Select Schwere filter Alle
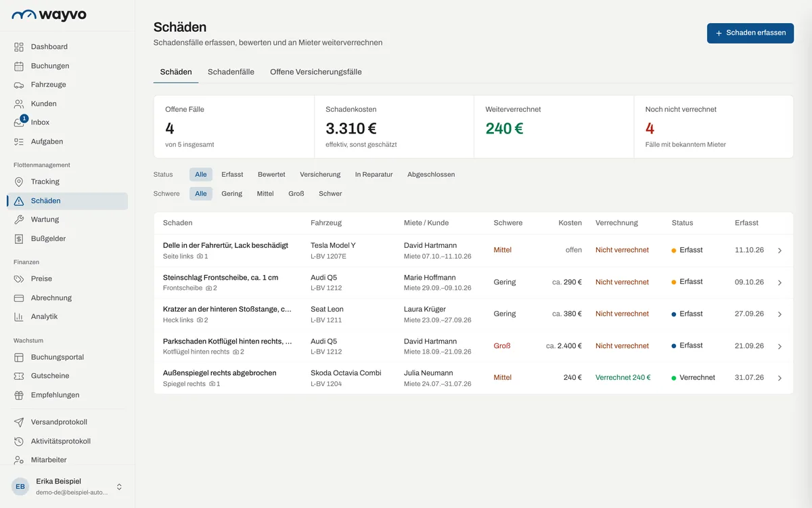This screenshot has width=812, height=508. [201, 193]
